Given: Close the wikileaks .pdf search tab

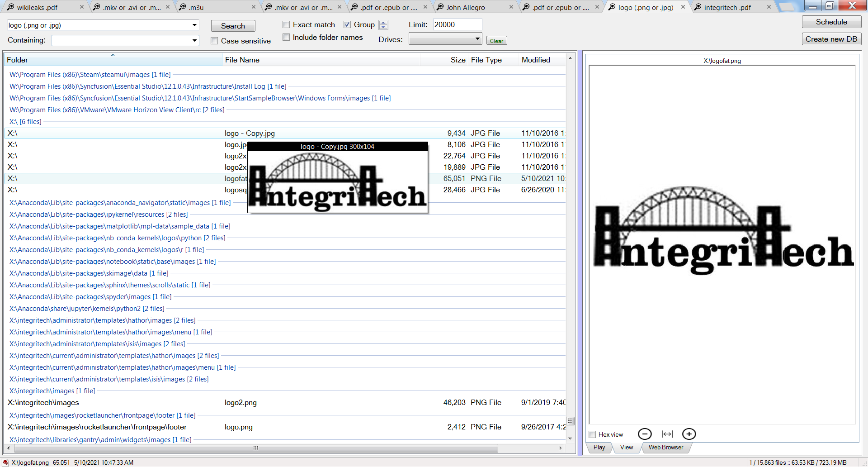Looking at the screenshot, I should tap(81, 7).
